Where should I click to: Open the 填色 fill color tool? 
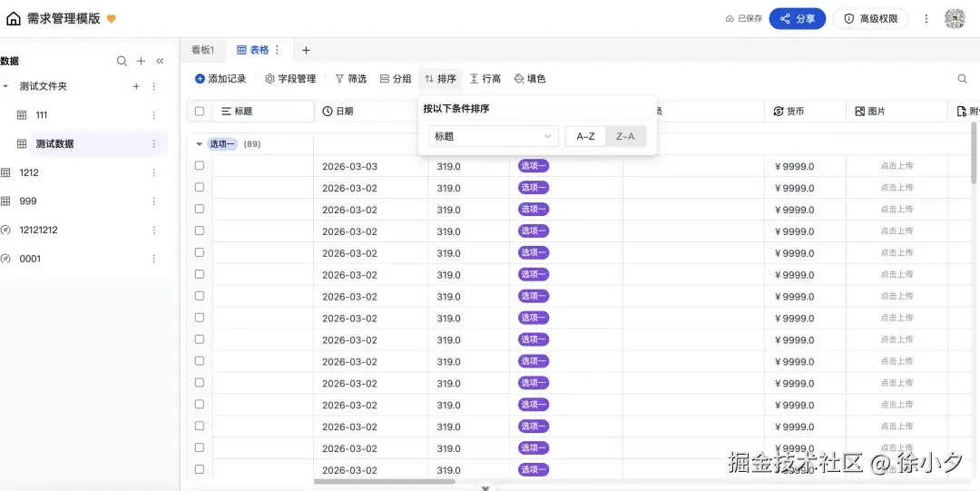pyautogui.click(x=530, y=79)
